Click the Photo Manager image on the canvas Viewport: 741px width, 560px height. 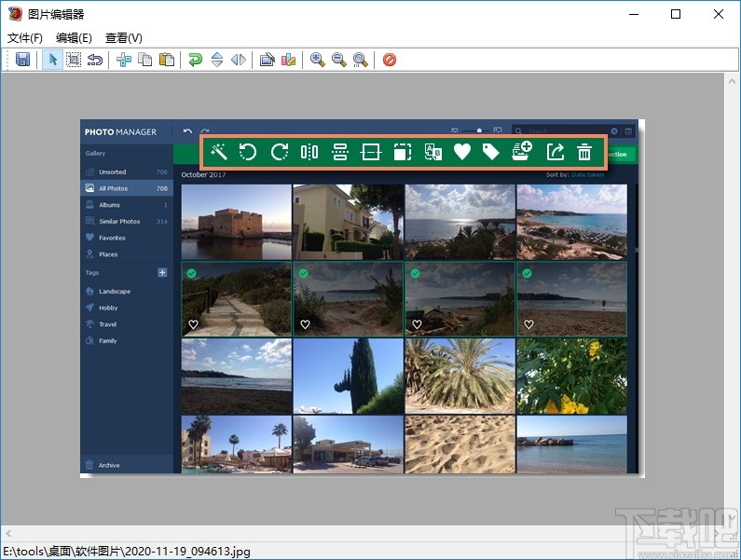tap(362, 298)
